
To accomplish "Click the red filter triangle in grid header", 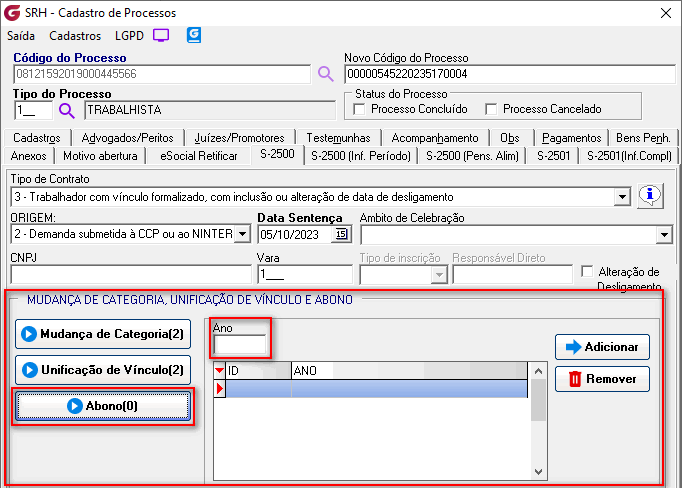I will (220, 371).
